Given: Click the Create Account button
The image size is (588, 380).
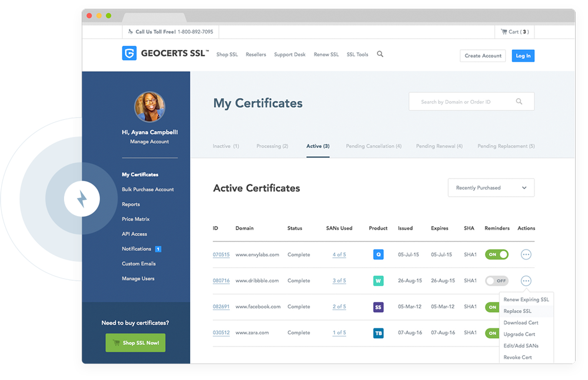Looking at the screenshot, I should tap(483, 56).
